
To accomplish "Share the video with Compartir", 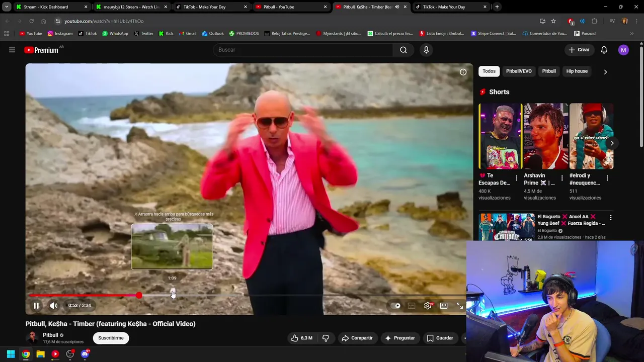I will pyautogui.click(x=357, y=338).
